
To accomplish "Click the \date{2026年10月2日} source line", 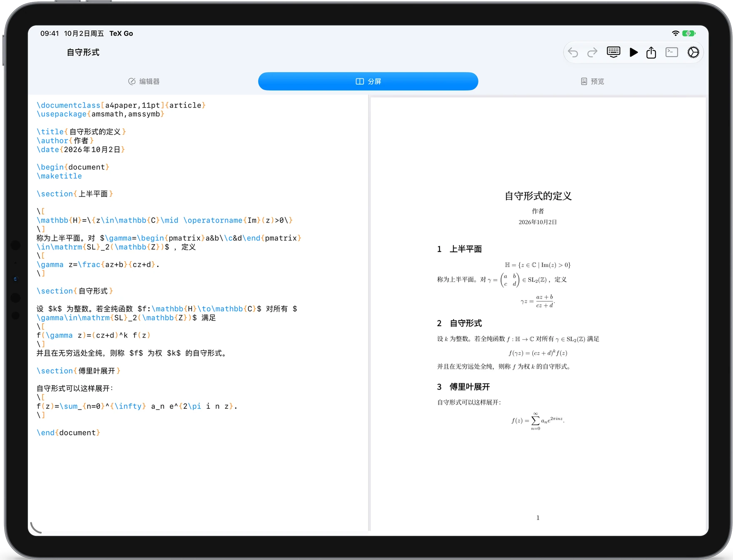I will [81, 150].
